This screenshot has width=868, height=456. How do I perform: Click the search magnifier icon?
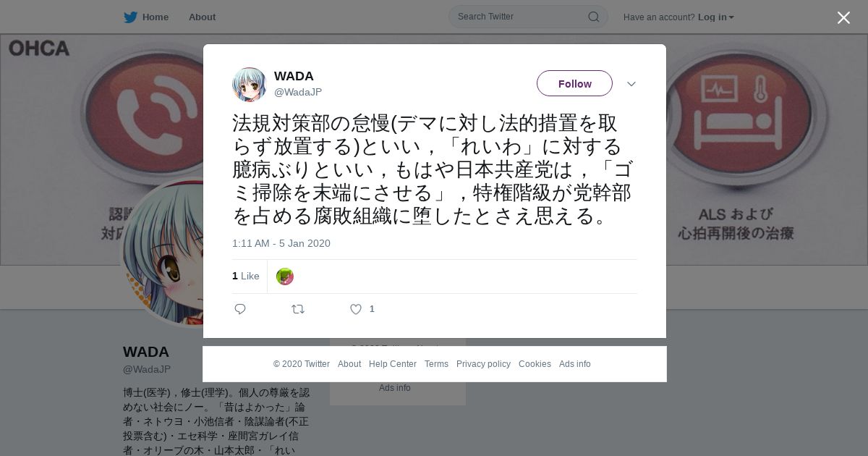(593, 17)
